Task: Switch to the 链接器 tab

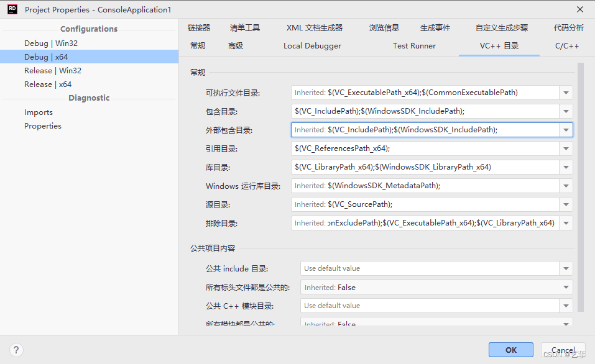Action: click(199, 28)
